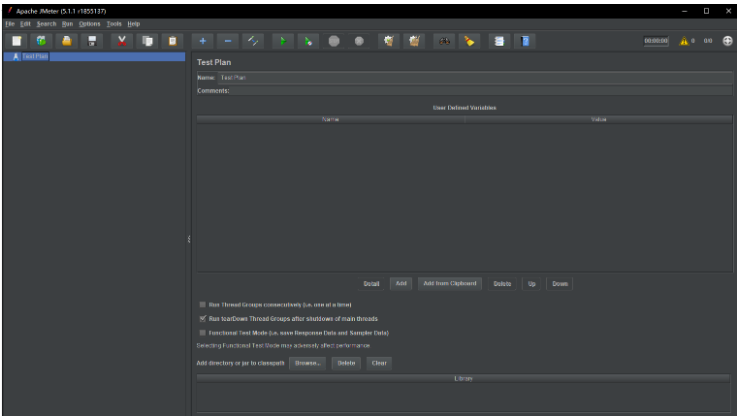Open the Templates icon in toolbar
Screen dimensions: 745x418
(42, 41)
